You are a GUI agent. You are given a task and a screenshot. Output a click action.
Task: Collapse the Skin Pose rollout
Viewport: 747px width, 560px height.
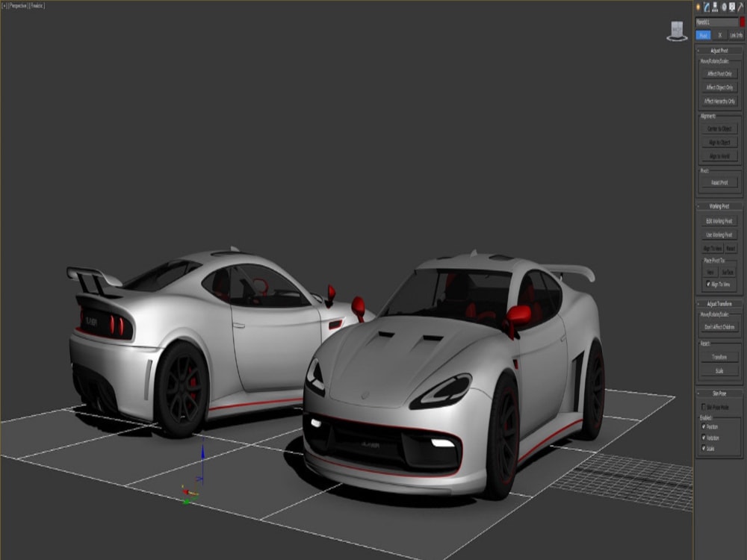pos(719,393)
